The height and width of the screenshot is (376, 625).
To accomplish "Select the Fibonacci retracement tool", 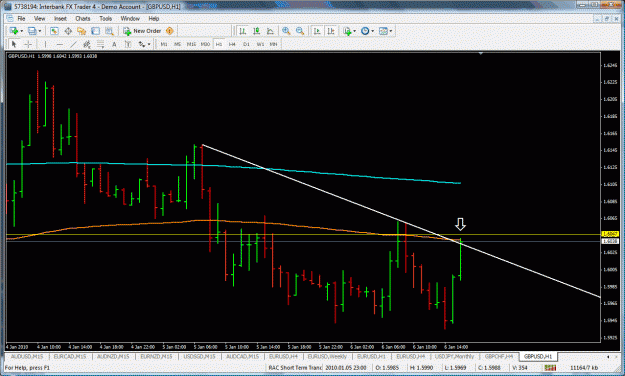I will click(100, 44).
